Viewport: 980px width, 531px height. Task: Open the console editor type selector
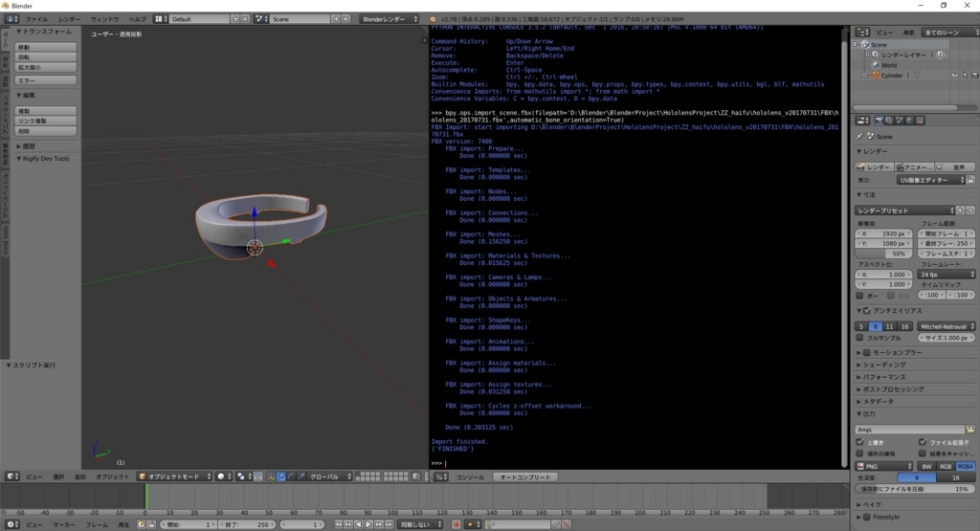point(441,477)
